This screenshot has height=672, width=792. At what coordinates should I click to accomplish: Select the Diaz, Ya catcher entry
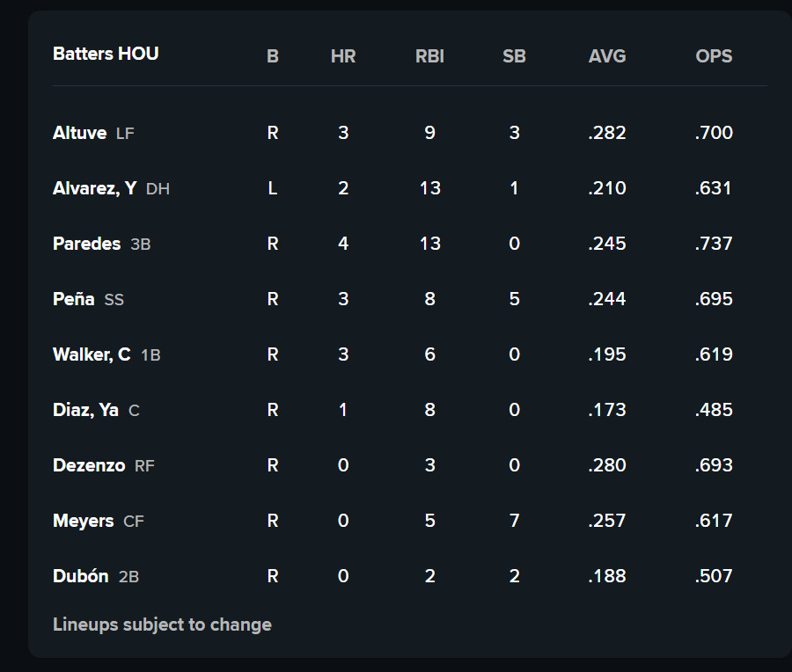pyautogui.click(x=86, y=410)
